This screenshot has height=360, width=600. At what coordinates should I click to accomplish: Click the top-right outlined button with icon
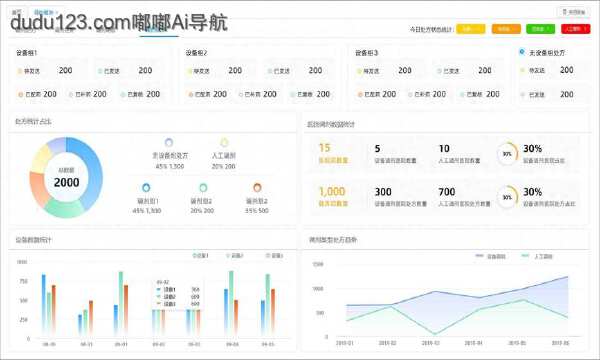click(x=573, y=12)
